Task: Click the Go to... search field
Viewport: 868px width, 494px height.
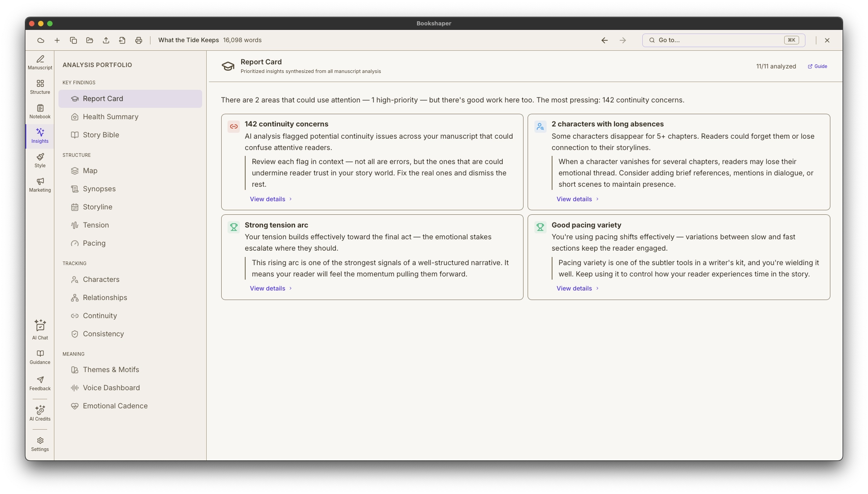Action: point(723,40)
